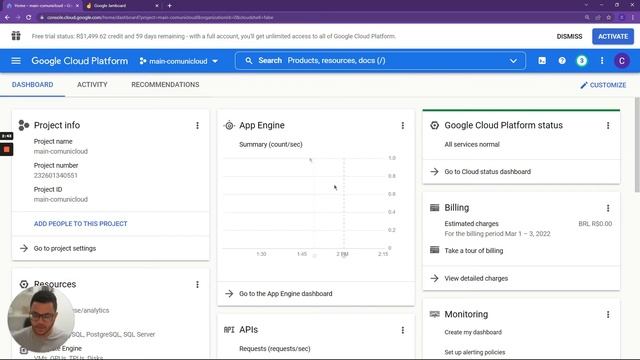Open App Engine card options menu
640x360 pixels.
click(403, 125)
